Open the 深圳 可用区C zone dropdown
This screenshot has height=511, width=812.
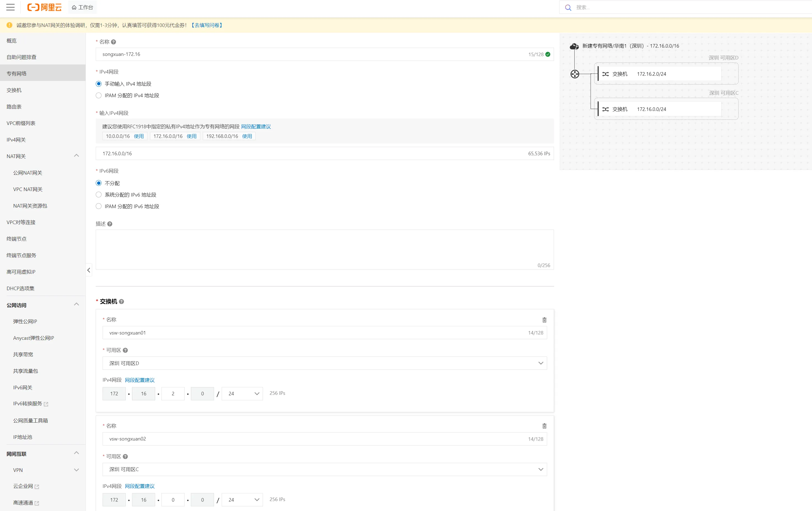click(x=324, y=469)
